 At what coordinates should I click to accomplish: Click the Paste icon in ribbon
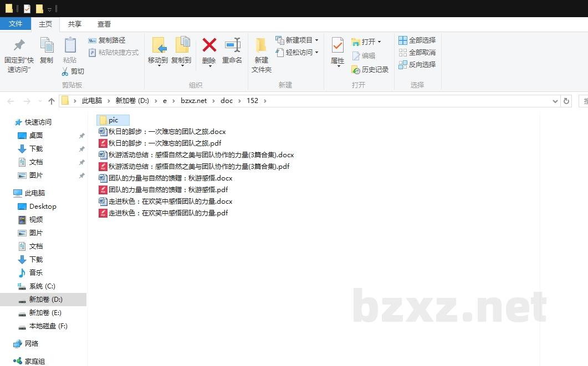pos(70,45)
